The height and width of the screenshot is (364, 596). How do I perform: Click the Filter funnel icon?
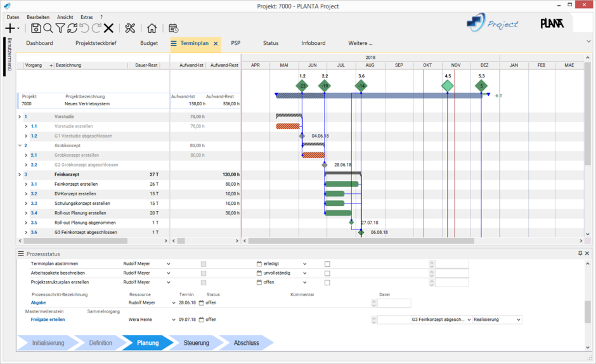60,28
